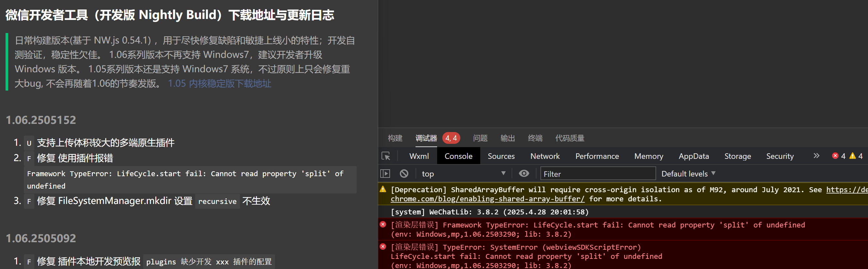Select the 构建 panel tab

(x=395, y=138)
